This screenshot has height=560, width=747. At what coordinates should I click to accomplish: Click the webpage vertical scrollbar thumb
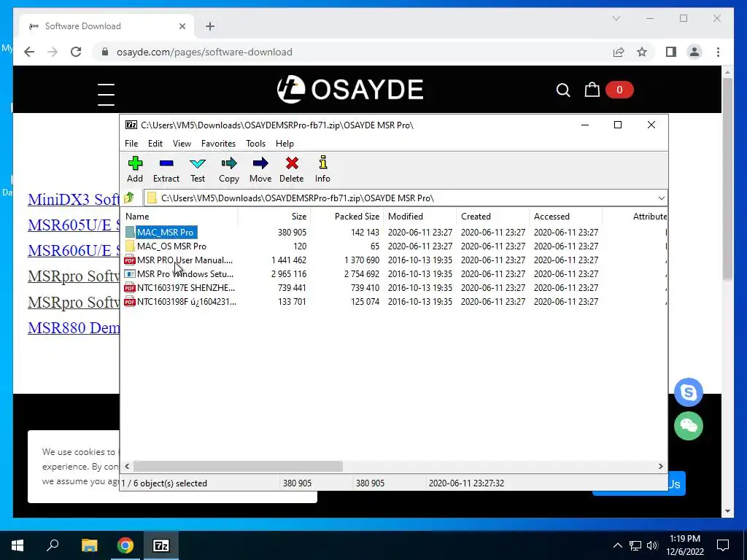(x=727, y=179)
